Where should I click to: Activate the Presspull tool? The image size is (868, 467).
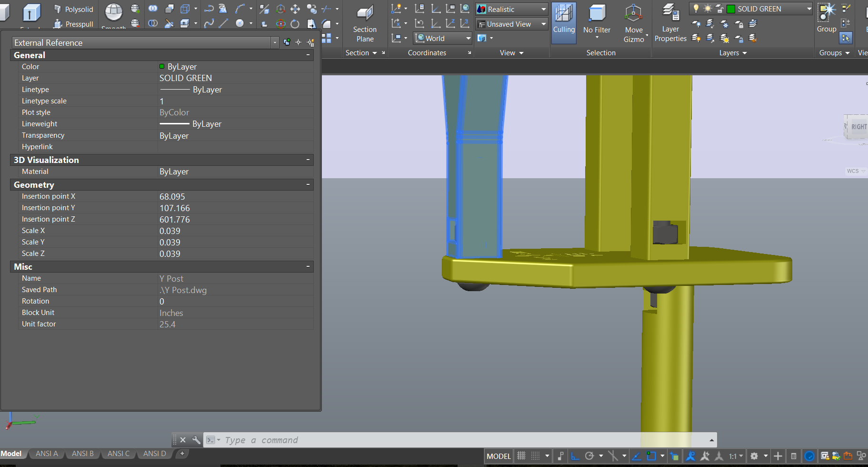pos(73,24)
